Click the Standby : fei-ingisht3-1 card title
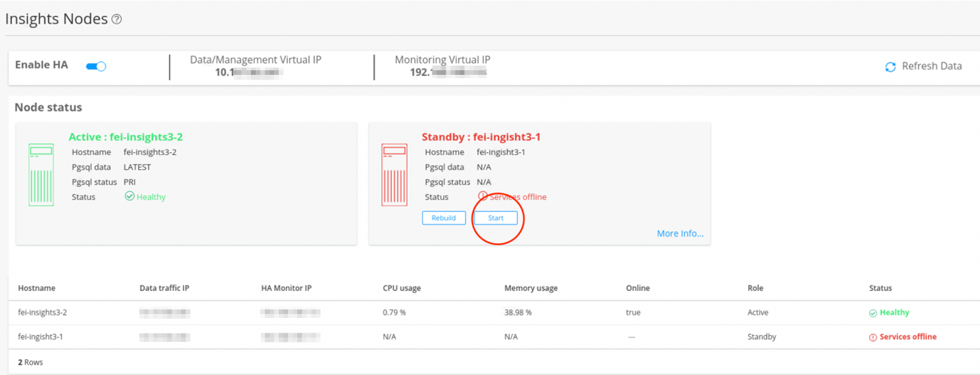Screen dimensions: 980x375 coord(481,137)
